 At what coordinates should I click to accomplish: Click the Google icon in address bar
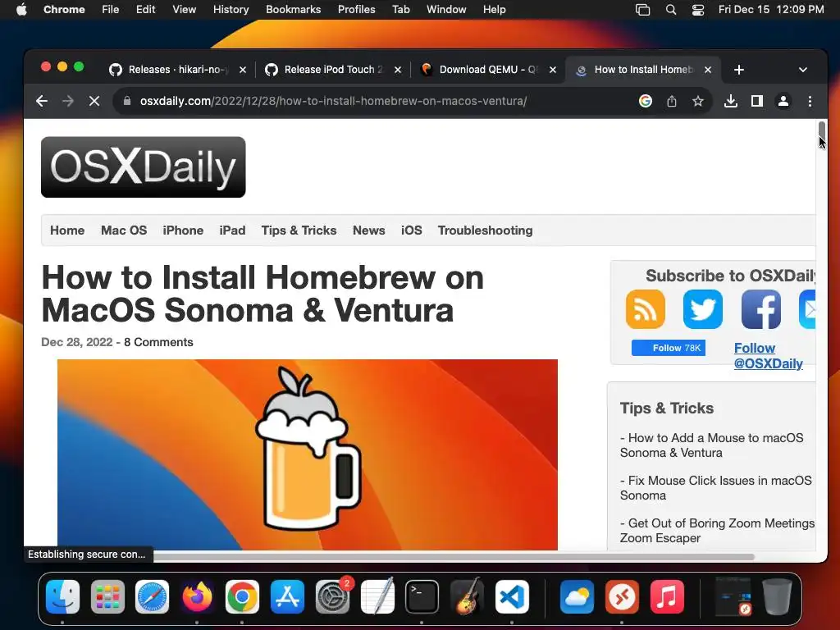646,101
